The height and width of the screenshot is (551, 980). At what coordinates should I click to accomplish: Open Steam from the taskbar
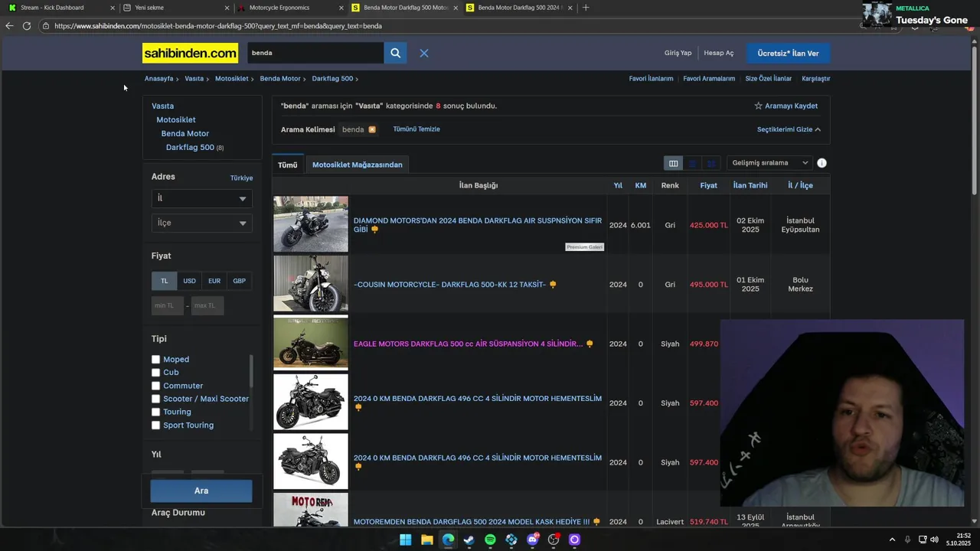point(469,540)
